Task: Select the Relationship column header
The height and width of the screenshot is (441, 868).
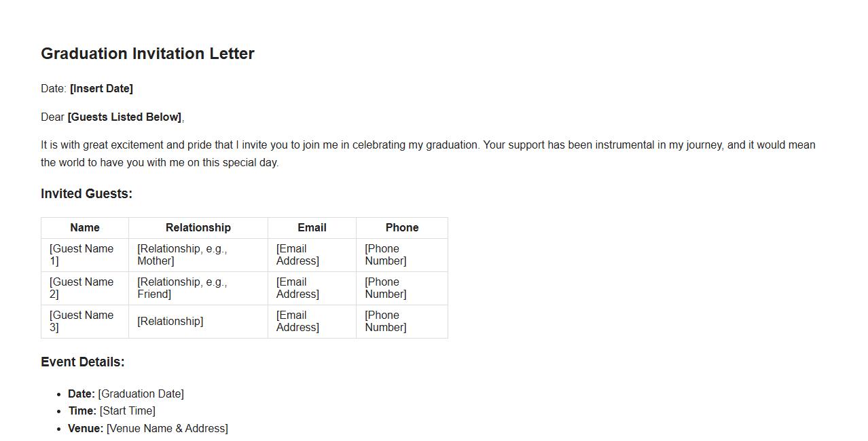Action: pyautogui.click(x=198, y=228)
